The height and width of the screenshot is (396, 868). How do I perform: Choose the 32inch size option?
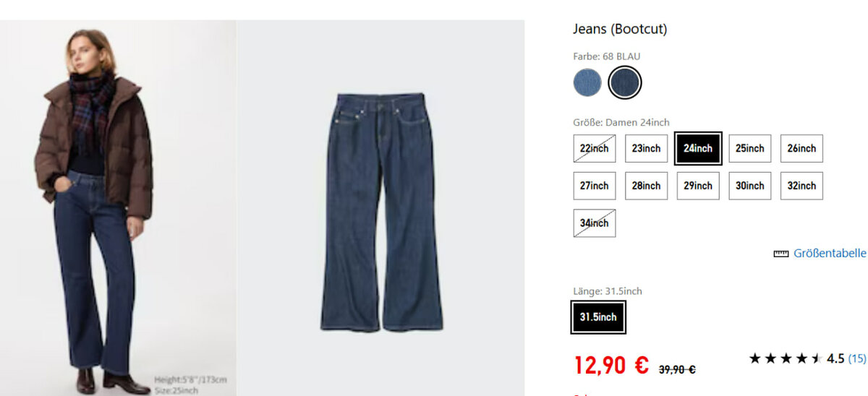pos(801,186)
